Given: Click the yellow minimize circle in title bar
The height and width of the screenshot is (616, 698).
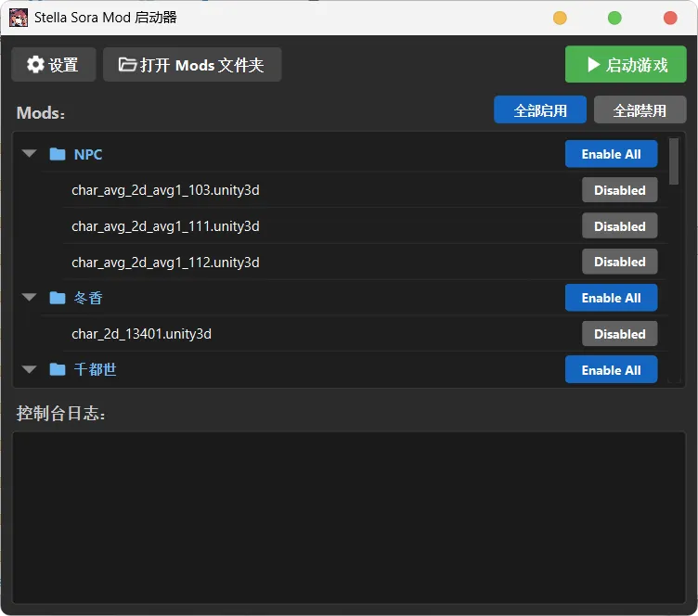Looking at the screenshot, I should (560, 18).
